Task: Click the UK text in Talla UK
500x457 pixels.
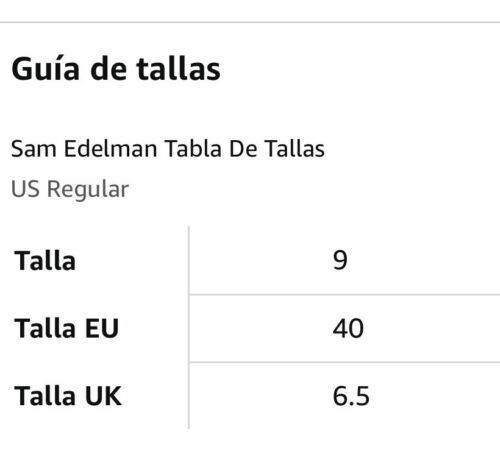Action: 103,396
